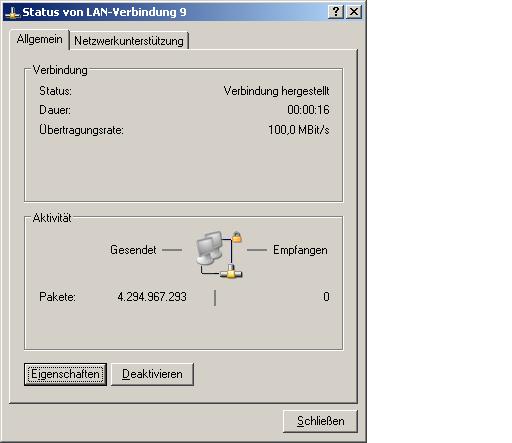Click the 'Status:' label
The height and width of the screenshot is (443, 512).
(x=55, y=91)
